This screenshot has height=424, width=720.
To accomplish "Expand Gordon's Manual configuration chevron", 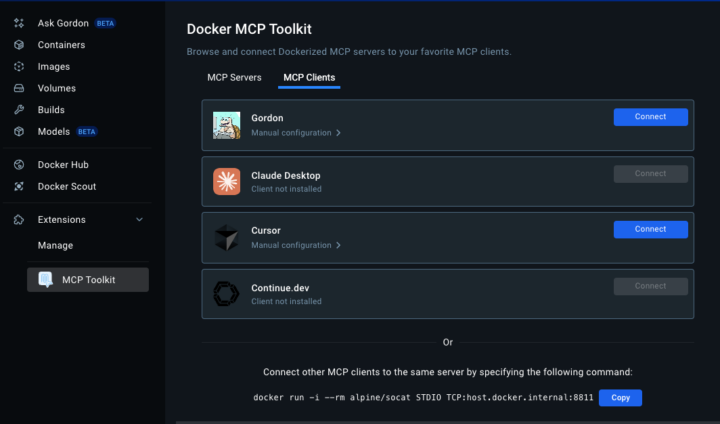I will [338, 133].
